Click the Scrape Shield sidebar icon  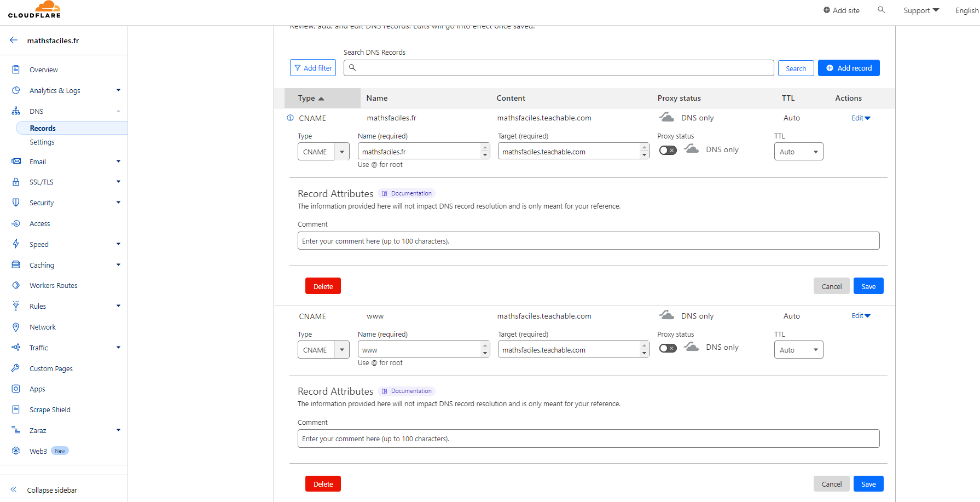click(16, 409)
